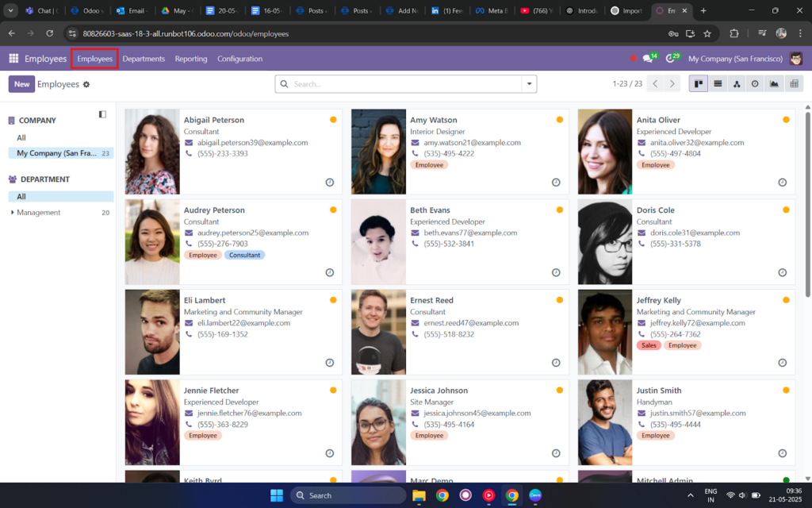
Task: Select All under Department filter
Action: pyautogui.click(x=61, y=197)
